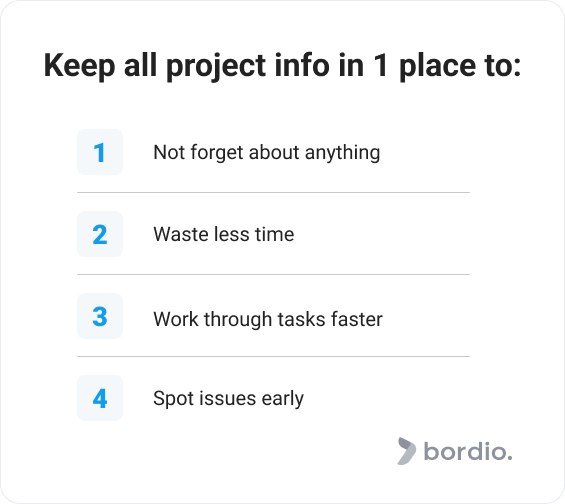The height and width of the screenshot is (504, 565).
Task: Click the 'Keep all project info' heading
Action: pyautogui.click(x=282, y=66)
